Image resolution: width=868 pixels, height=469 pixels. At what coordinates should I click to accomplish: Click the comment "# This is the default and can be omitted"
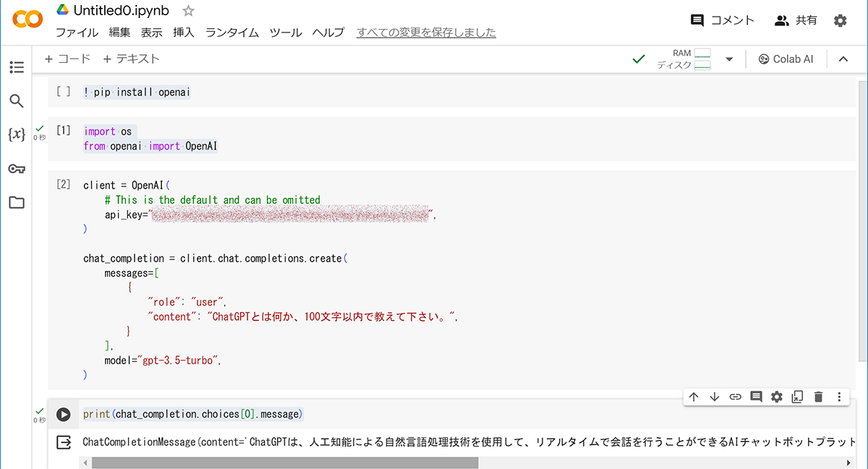click(x=212, y=199)
